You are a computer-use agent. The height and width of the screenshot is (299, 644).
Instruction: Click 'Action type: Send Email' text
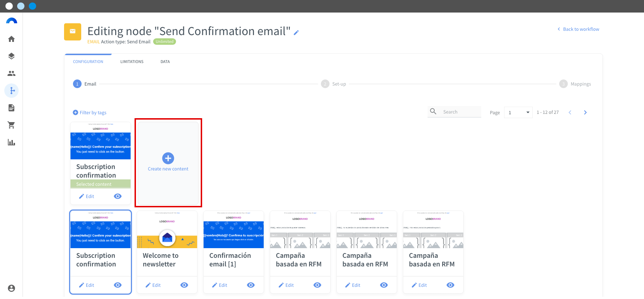(126, 42)
